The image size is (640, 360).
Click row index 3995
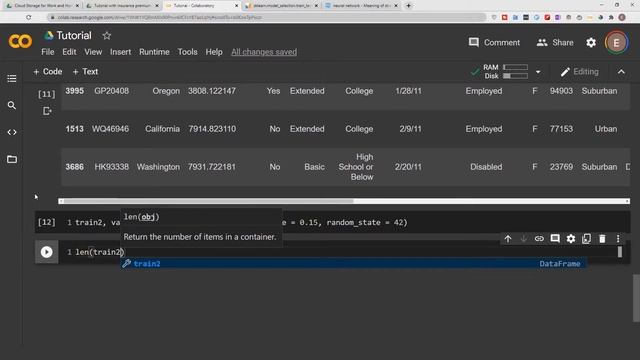click(x=74, y=91)
